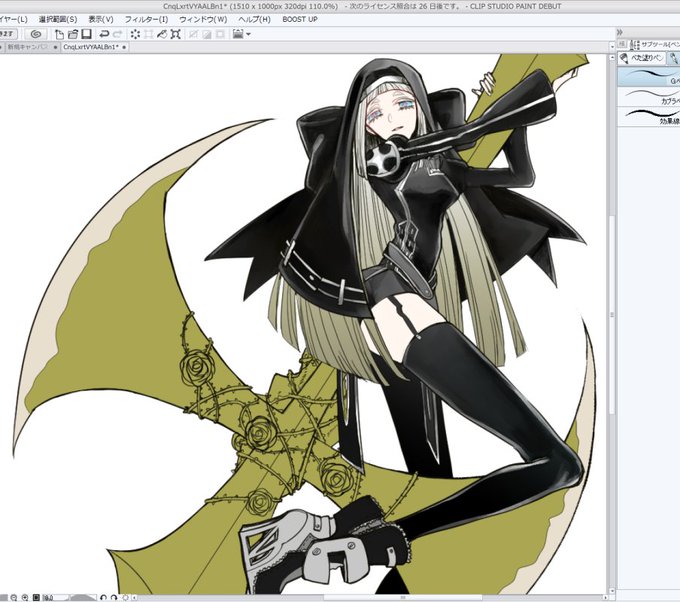Undo the last action with the Undo arrow
This screenshot has height=602, width=680.
click(x=104, y=34)
